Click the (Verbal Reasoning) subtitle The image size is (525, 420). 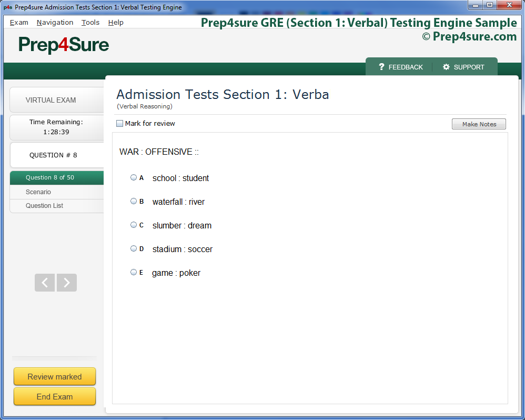click(x=145, y=106)
